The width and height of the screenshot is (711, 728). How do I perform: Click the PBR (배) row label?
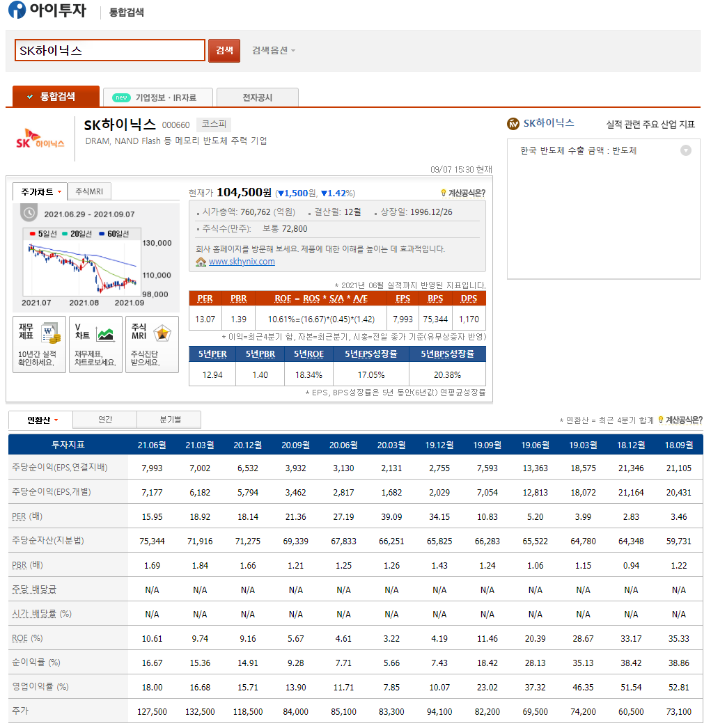27,565
